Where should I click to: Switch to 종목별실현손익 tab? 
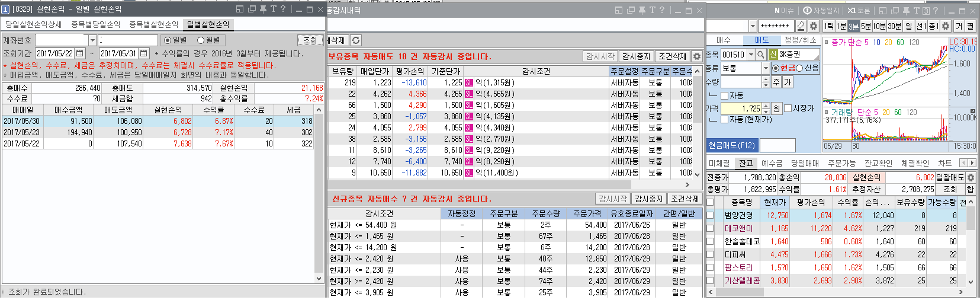[x=154, y=24]
